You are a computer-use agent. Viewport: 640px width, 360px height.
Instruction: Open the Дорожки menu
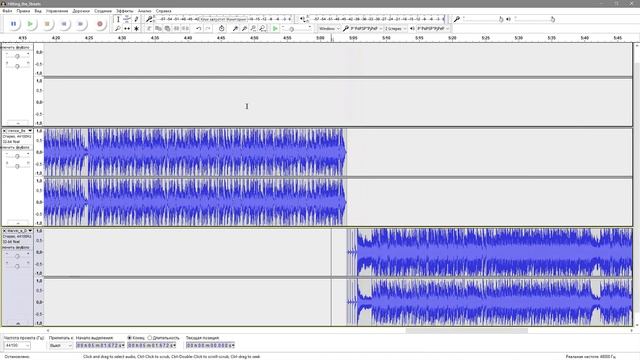pyautogui.click(x=81, y=11)
